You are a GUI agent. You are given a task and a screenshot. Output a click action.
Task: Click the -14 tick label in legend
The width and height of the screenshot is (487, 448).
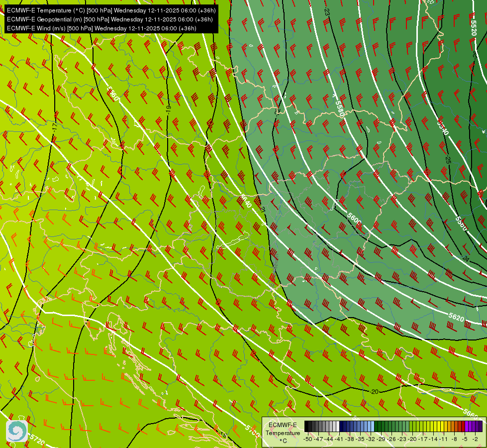433,439
